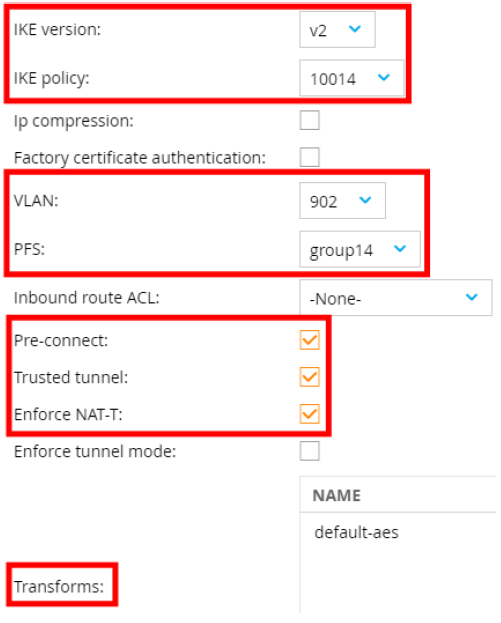Check Factory certificate authentication box
Screen dimensions: 501x623
309,157
